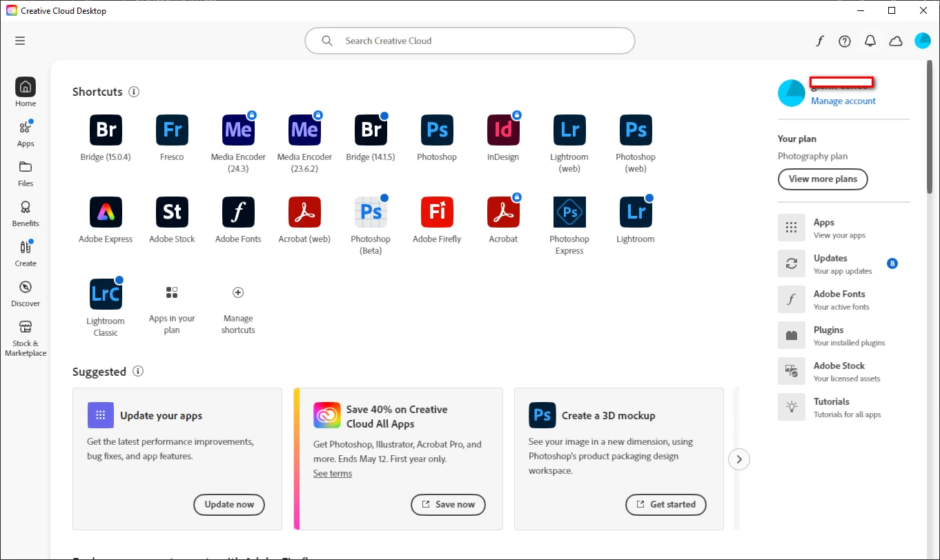Open Tutorials for all apps
The width and height of the screenshot is (940, 560).
(x=843, y=408)
